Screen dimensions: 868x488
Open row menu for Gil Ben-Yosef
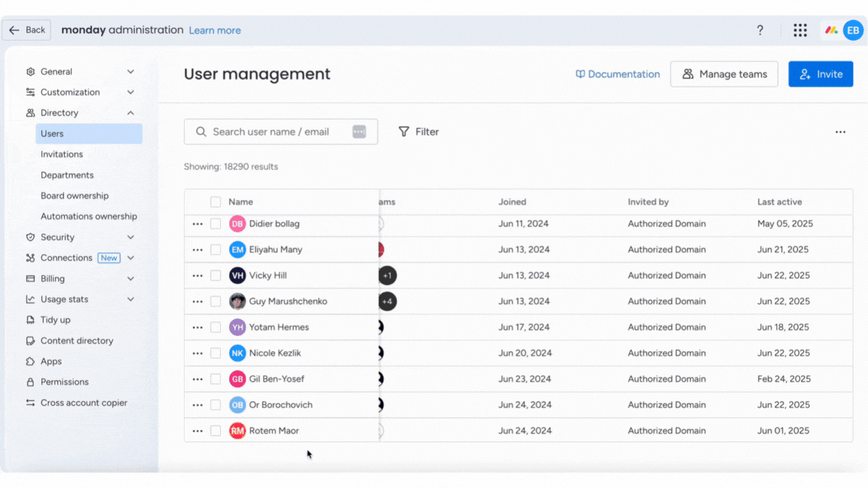point(197,379)
